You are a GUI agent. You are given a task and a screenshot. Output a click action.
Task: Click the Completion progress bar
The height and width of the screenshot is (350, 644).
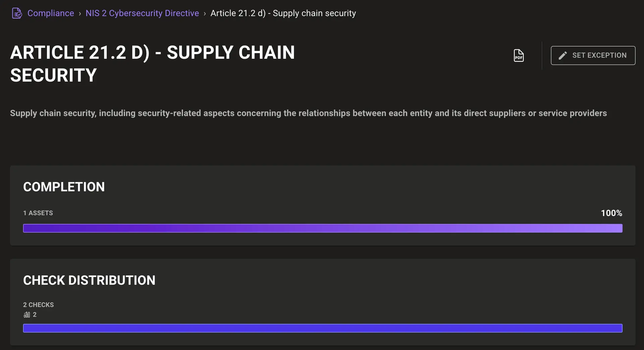click(323, 228)
